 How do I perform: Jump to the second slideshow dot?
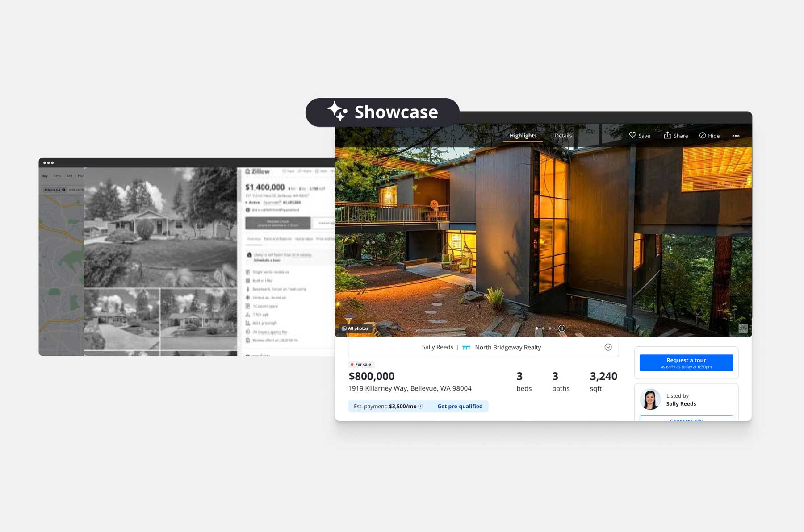[x=543, y=328]
